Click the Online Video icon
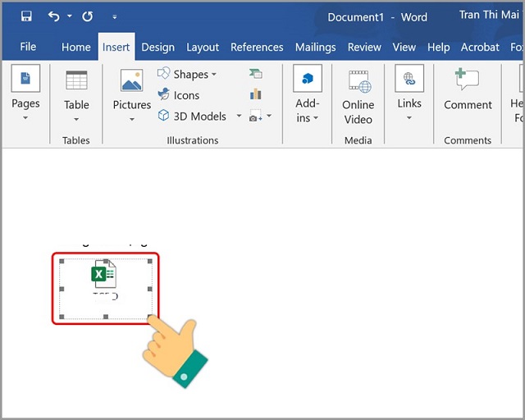The width and height of the screenshot is (525, 420). (358, 80)
